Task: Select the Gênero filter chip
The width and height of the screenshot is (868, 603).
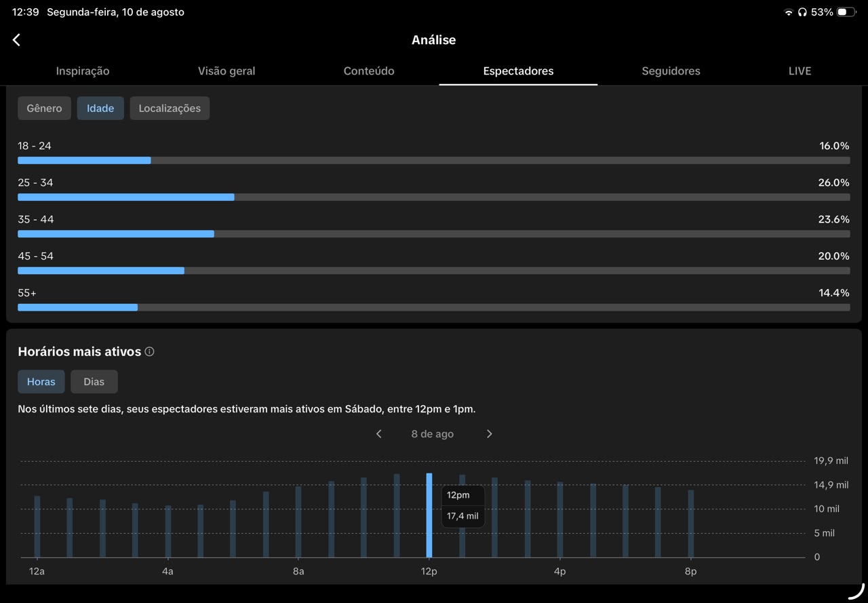Action: [x=44, y=109]
